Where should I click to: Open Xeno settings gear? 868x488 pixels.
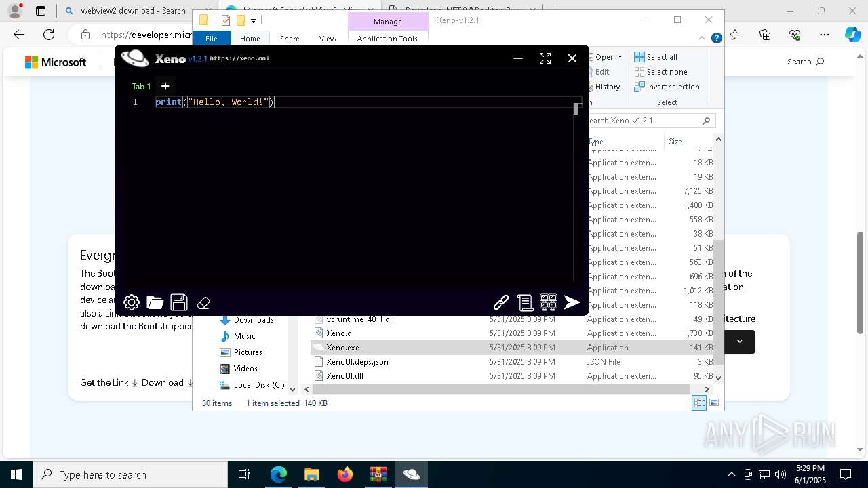tap(132, 302)
